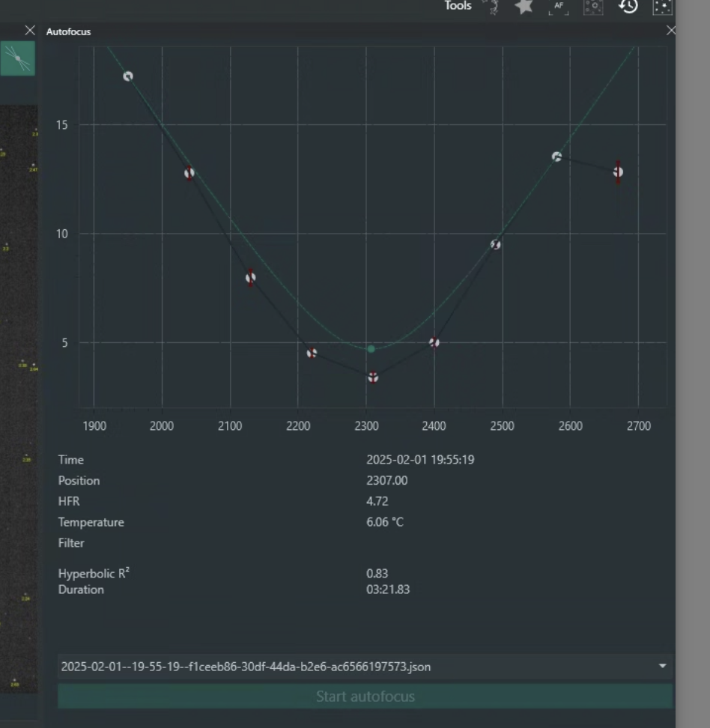
Task: Click the Duration label
Action: point(81,589)
